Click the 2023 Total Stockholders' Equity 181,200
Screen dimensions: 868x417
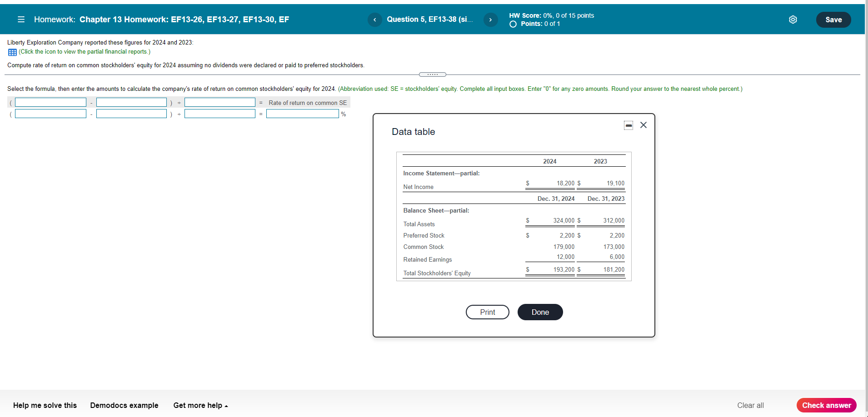click(614, 270)
